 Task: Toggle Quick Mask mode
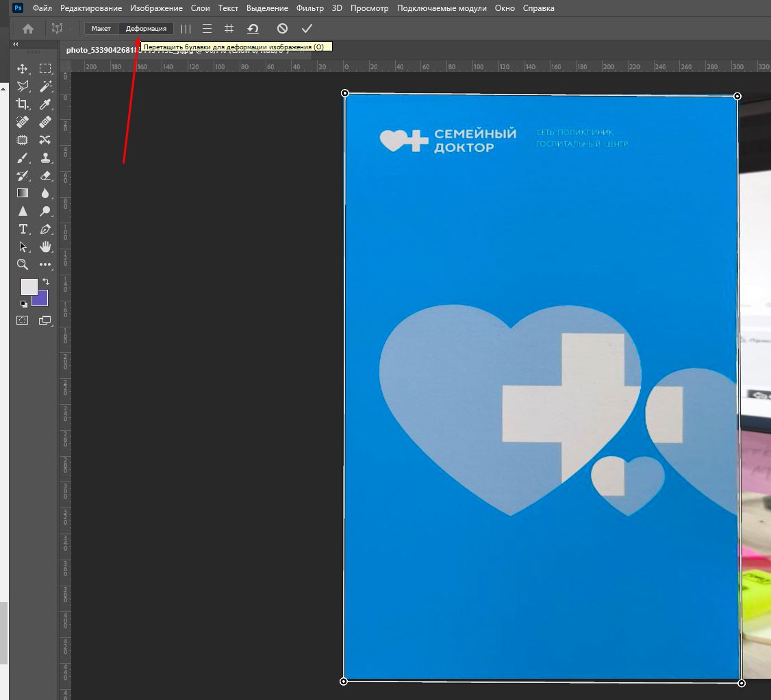[x=22, y=321]
